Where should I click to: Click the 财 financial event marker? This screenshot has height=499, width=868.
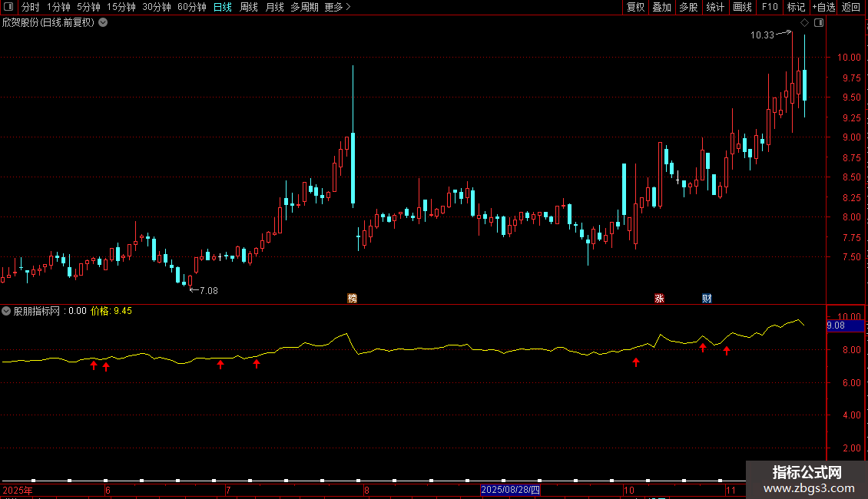707,298
